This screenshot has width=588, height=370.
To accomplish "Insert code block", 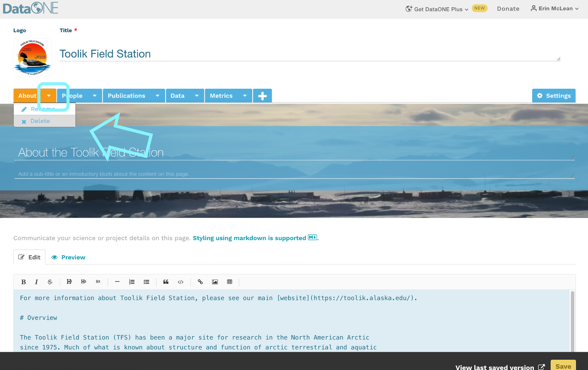I will coord(181,282).
